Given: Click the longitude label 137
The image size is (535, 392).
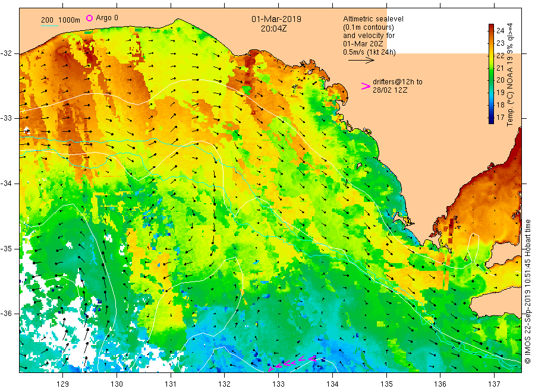Looking at the screenshot, I should (494, 384).
